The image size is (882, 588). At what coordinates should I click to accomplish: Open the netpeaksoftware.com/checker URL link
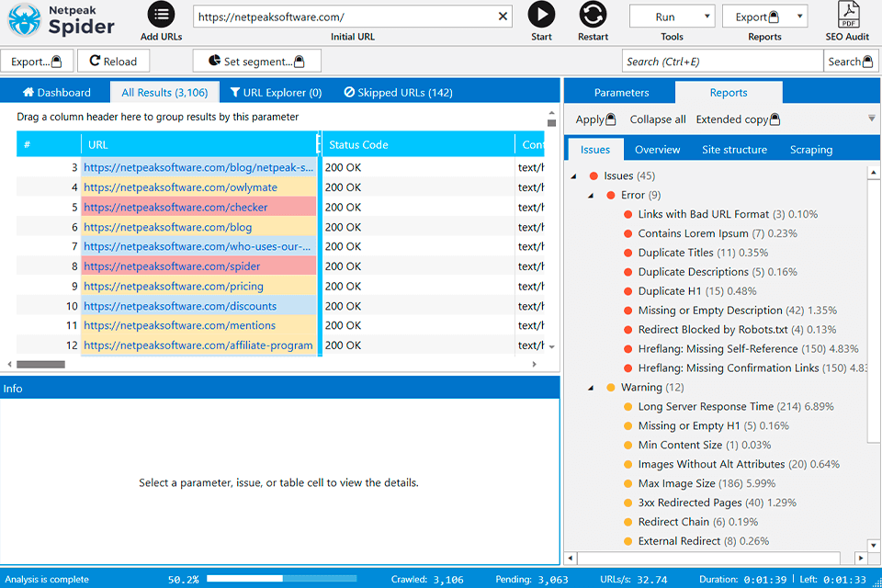175,207
